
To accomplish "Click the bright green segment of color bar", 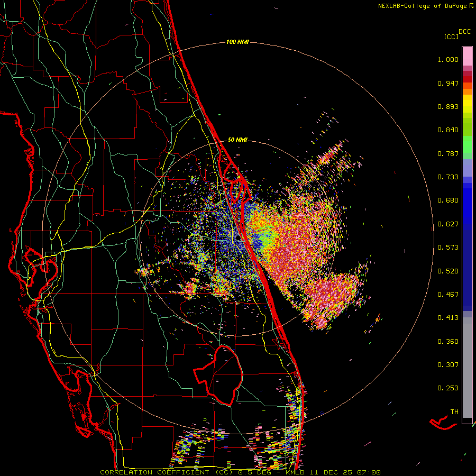I will [x=467, y=144].
